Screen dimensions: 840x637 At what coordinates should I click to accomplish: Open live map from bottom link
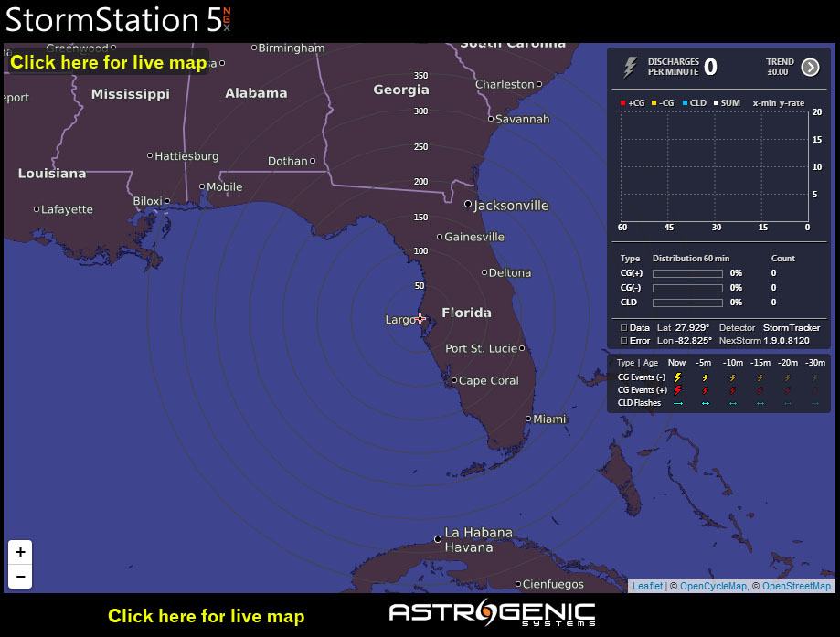pos(206,616)
